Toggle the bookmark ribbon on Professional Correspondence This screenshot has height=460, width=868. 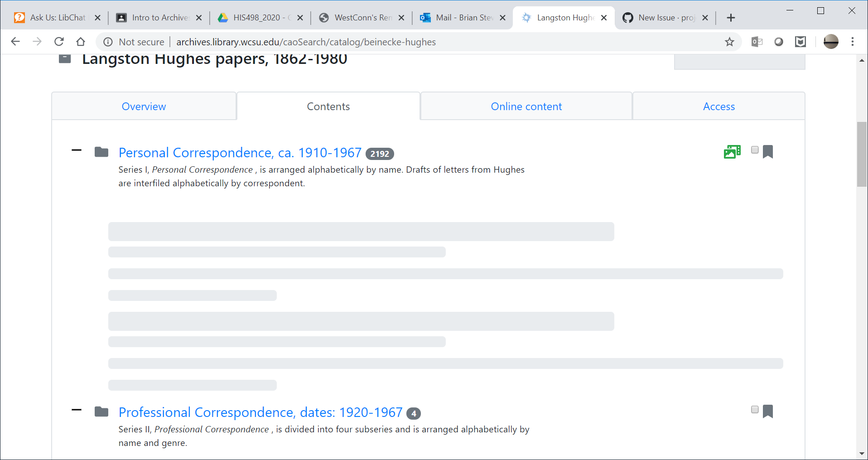768,411
